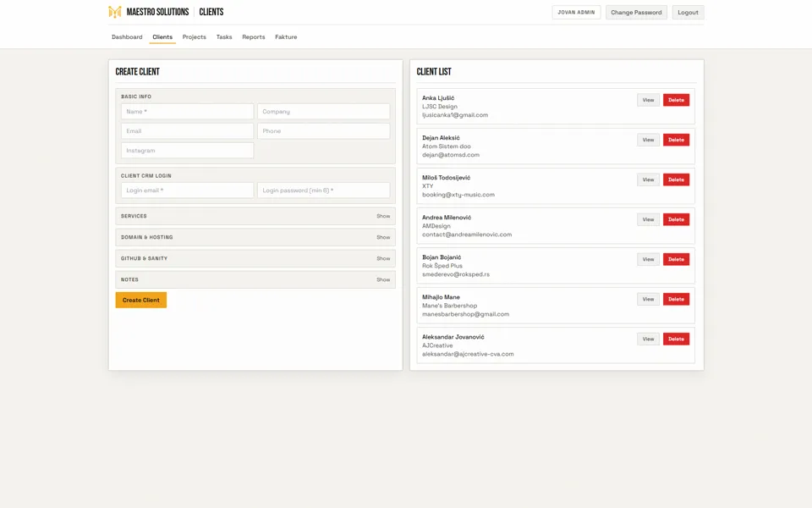Submit the Create Client button
Screen dimensions: 812x508
click(141, 300)
